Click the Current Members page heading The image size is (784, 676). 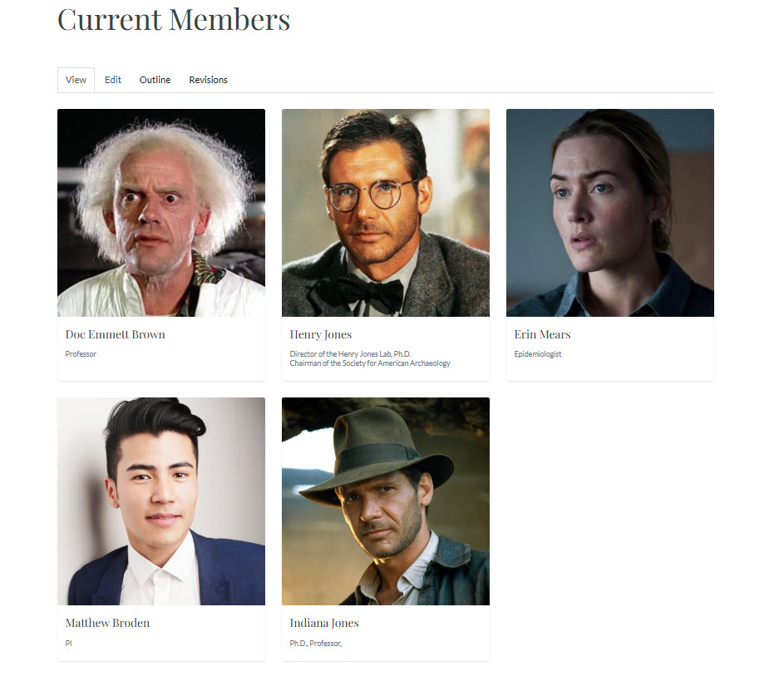point(174,20)
